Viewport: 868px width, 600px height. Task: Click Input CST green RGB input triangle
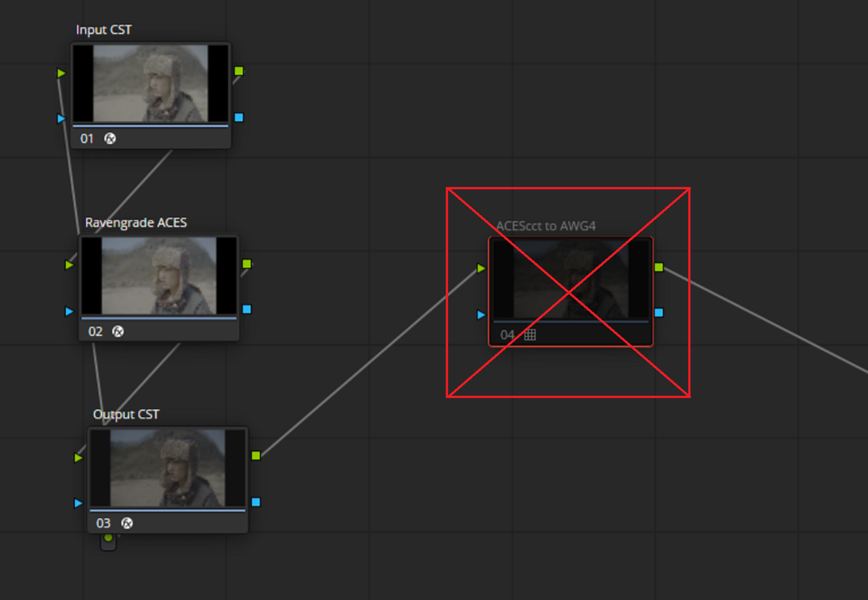pos(61,73)
